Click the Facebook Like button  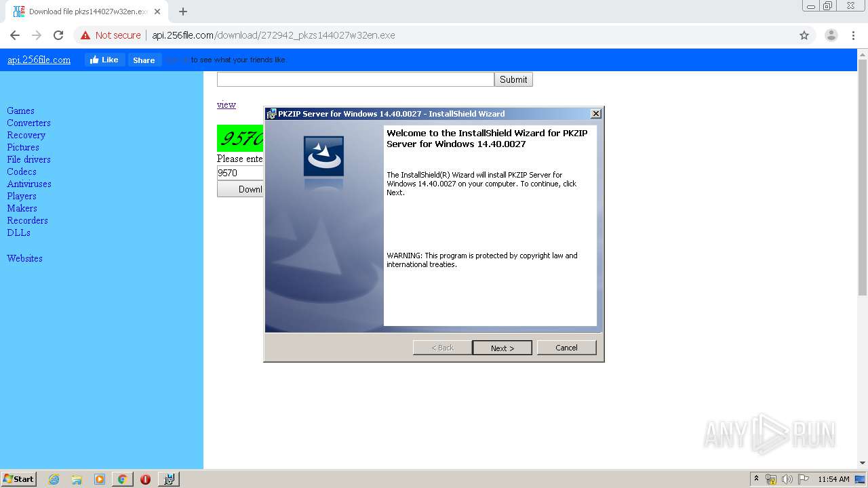104,60
